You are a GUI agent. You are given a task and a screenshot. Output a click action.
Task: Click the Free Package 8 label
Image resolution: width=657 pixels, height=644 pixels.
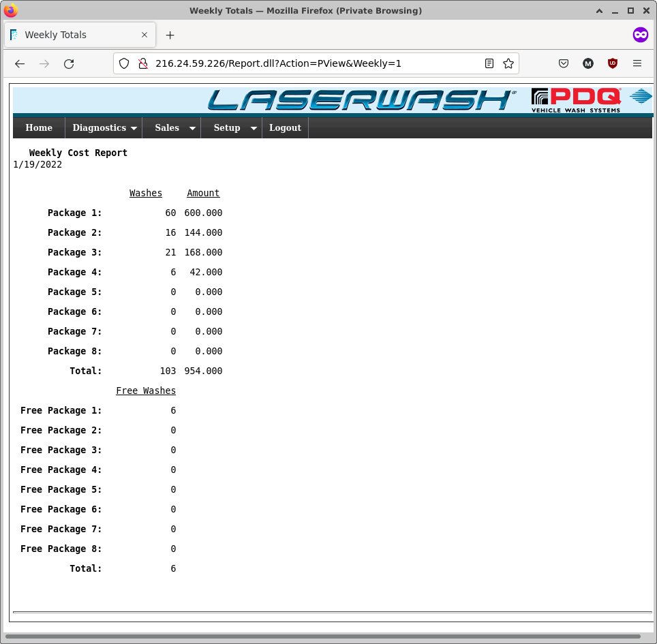(x=61, y=549)
